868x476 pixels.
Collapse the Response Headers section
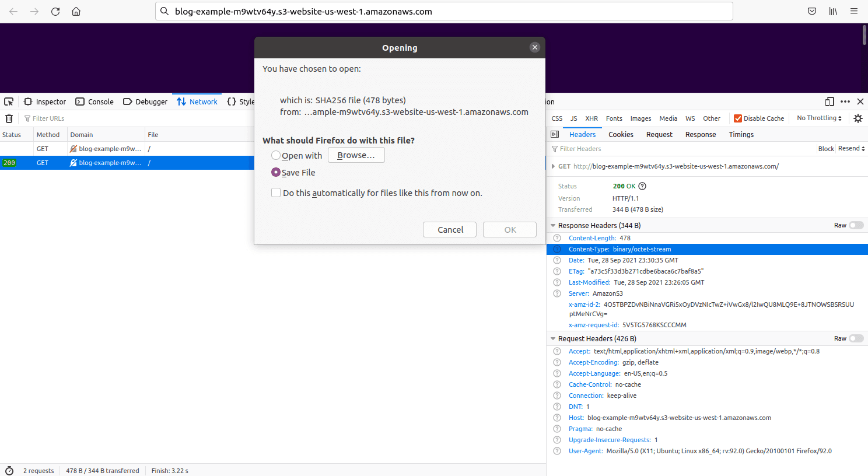553,225
